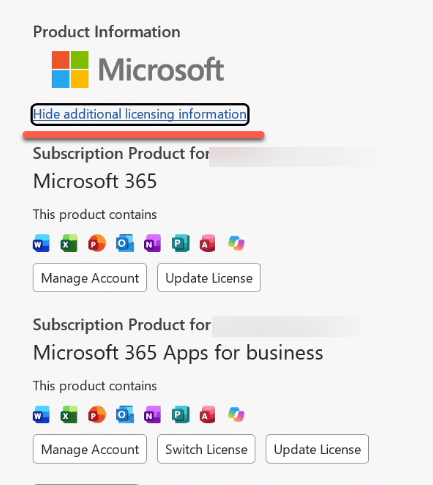Click Manage Account under Microsoft 365

[90, 278]
